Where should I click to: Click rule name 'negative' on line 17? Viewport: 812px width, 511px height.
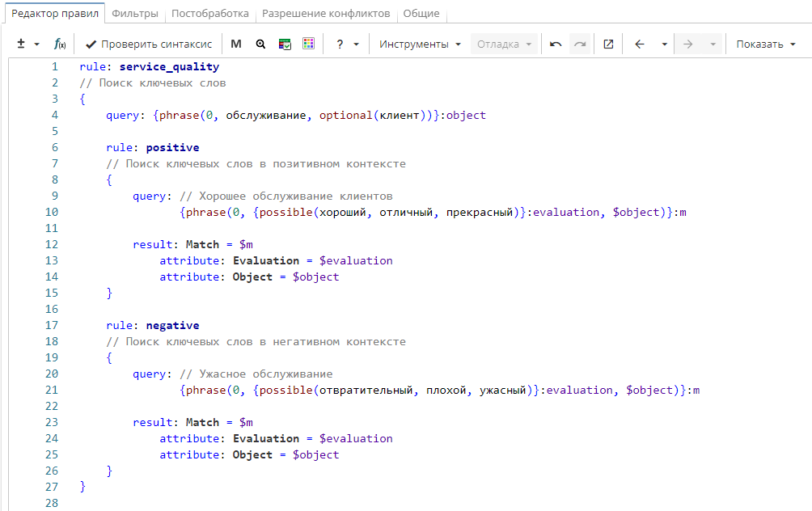[x=172, y=325]
